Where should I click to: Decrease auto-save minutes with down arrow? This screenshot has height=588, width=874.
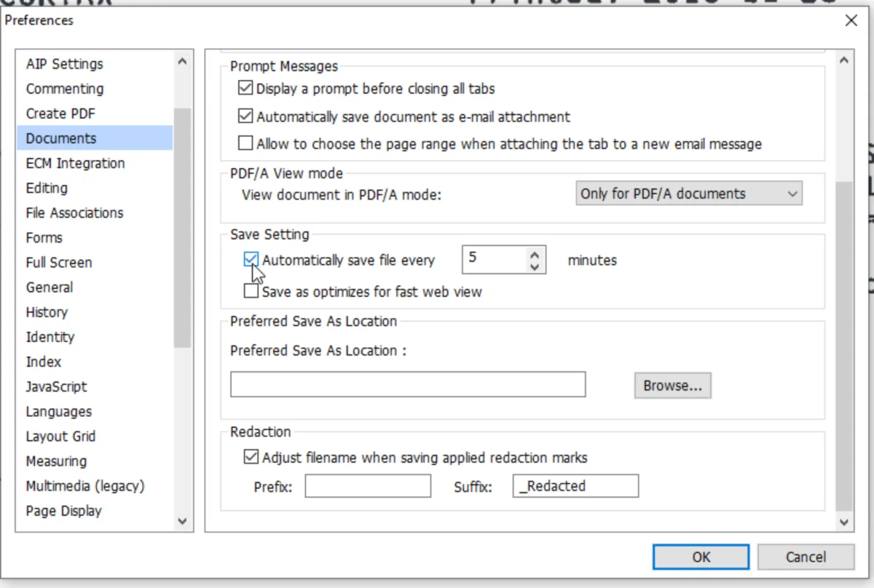(535, 266)
